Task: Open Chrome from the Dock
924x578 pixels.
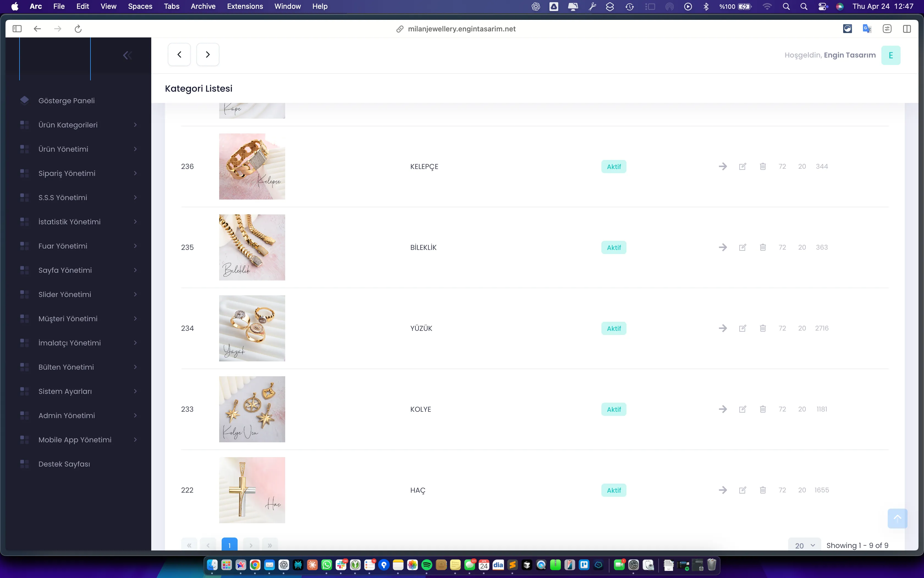Action: tap(255, 565)
